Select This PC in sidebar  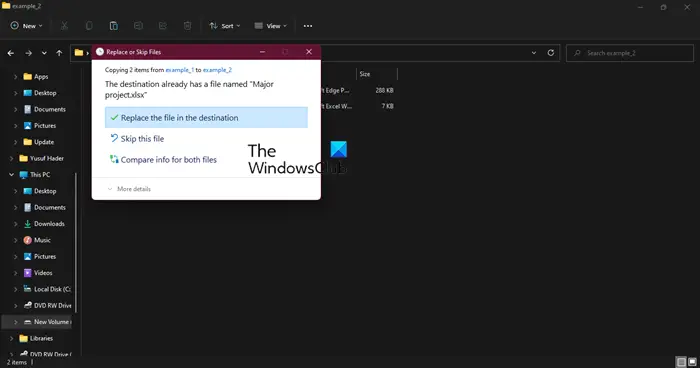(39, 174)
